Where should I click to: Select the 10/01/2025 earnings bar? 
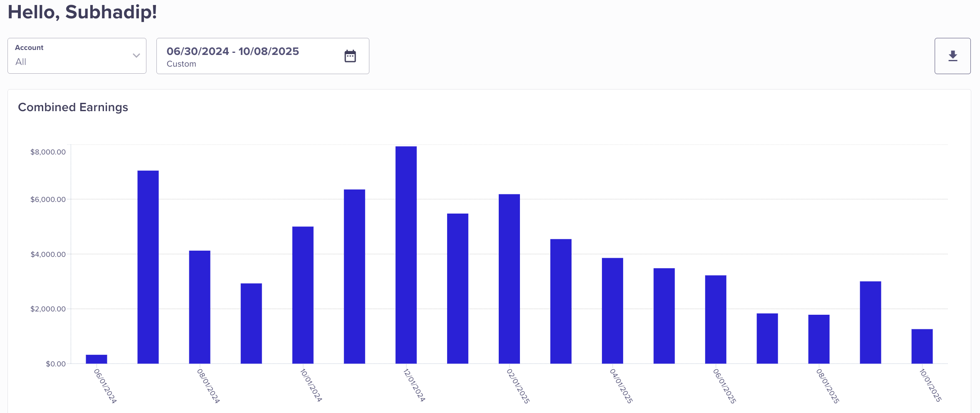[x=922, y=346]
